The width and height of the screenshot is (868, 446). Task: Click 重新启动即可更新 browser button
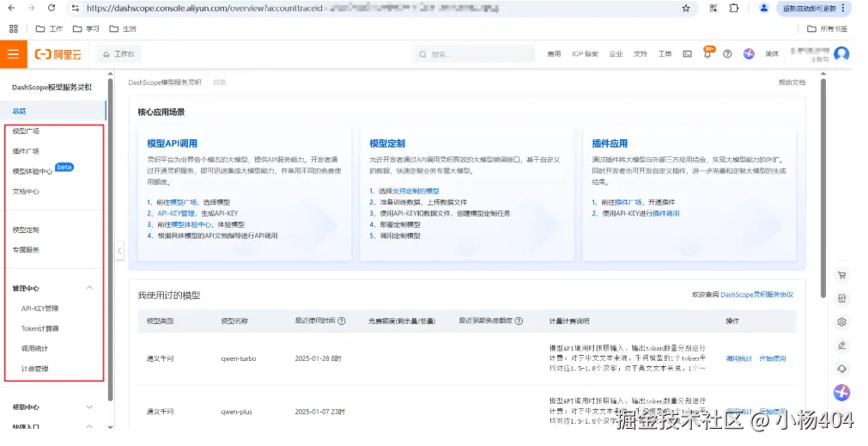point(813,9)
